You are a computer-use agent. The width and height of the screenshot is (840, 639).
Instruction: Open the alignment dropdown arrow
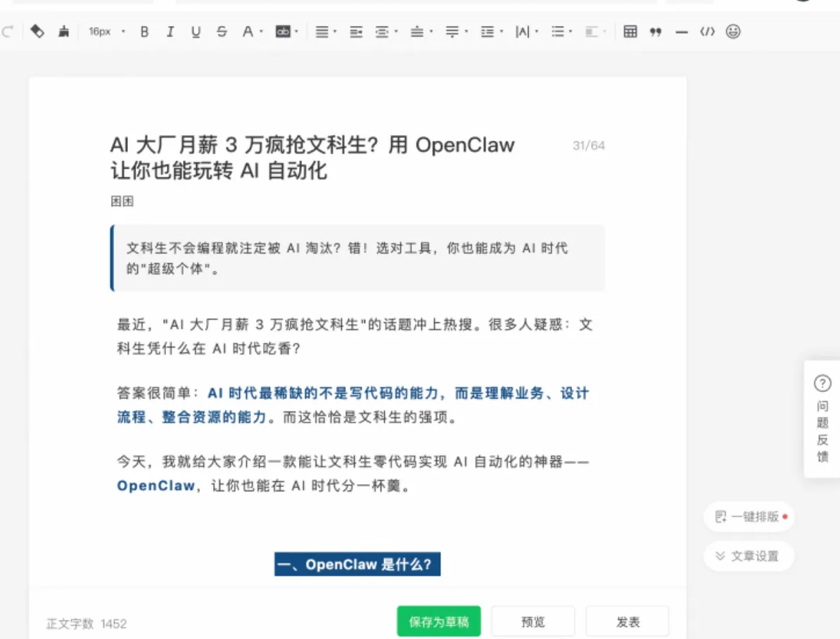pyautogui.click(x=335, y=32)
